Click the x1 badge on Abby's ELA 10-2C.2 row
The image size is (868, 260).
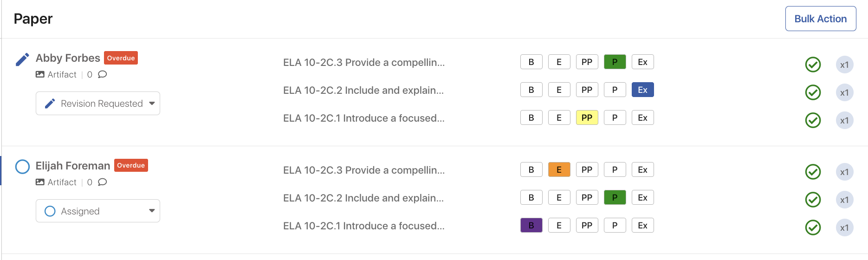[x=844, y=92]
